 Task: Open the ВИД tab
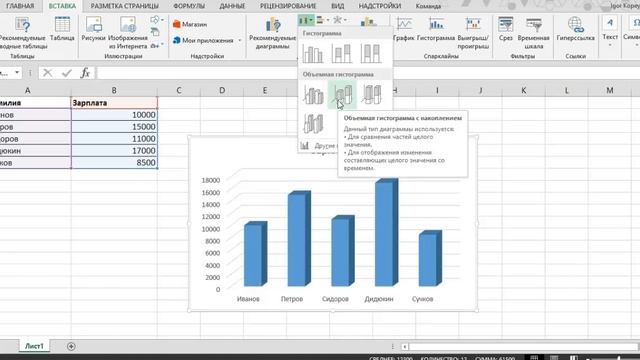pos(338,6)
